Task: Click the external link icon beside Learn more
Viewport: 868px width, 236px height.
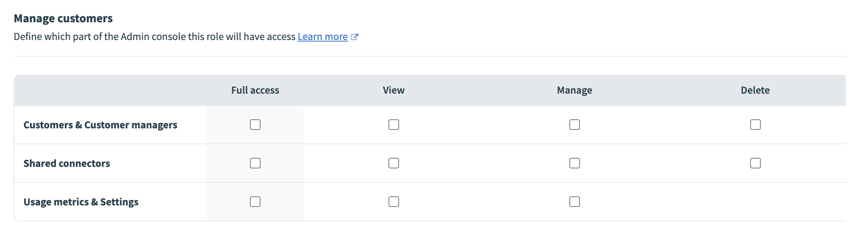Action: [x=355, y=37]
